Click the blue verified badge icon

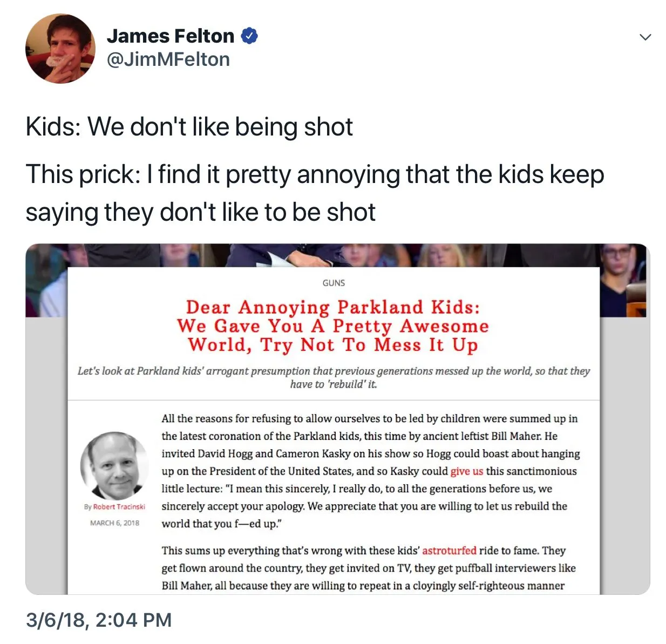tap(249, 36)
